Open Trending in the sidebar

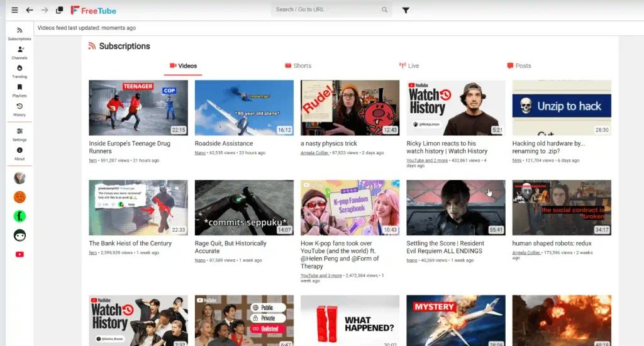click(x=19, y=72)
